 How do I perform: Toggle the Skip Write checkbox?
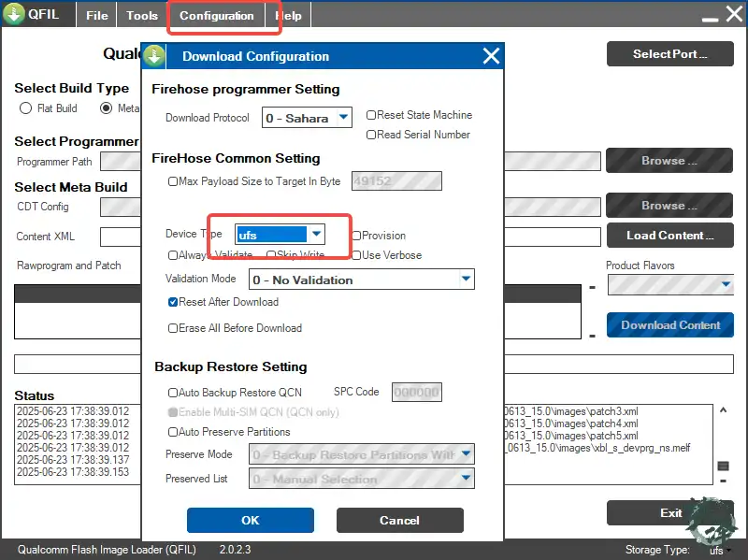point(271,254)
